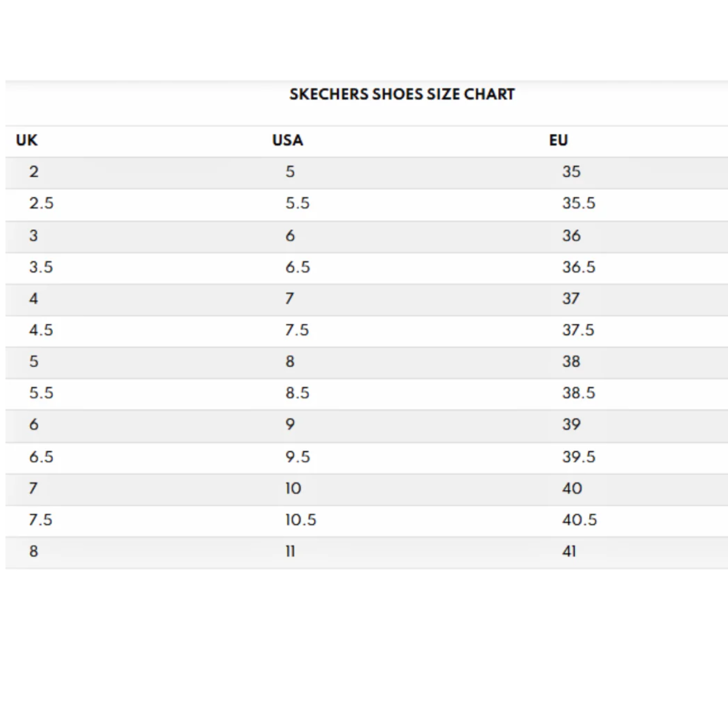This screenshot has width=728, height=728.
Task: Click EU size 37.5 cell
Action: [578, 330]
